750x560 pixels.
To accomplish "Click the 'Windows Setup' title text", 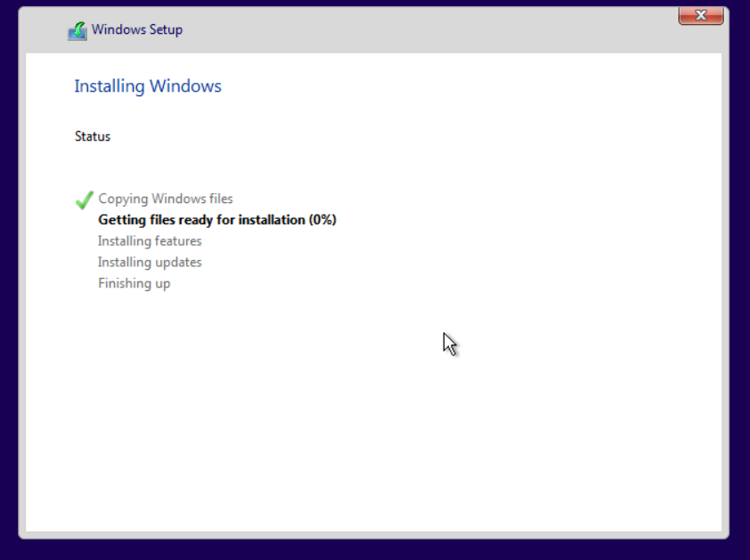I will click(x=137, y=29).
